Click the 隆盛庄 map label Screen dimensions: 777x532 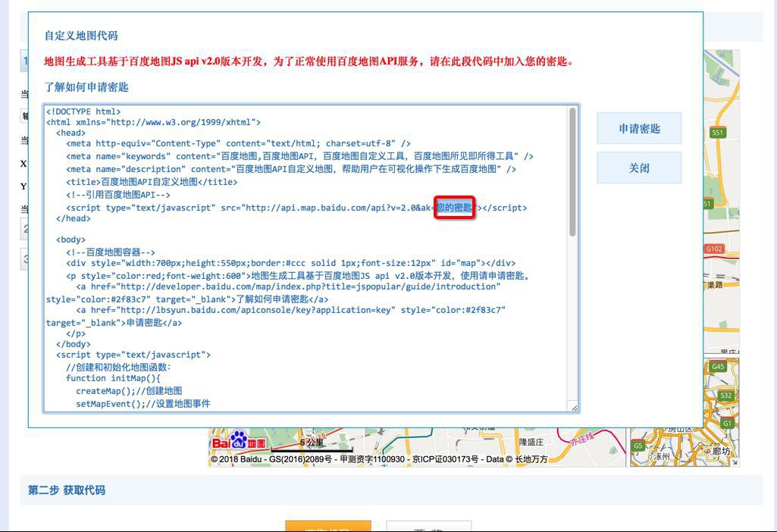point(531,441)
